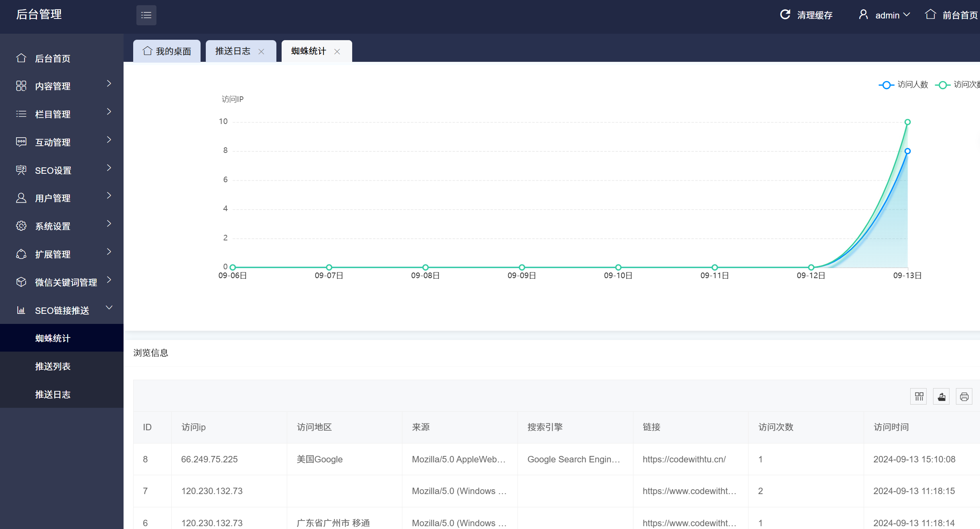Click the 后台管理 logo title
Image resolution: width=980 pixels, height=529 pixels.
click(x=39, y=14)
